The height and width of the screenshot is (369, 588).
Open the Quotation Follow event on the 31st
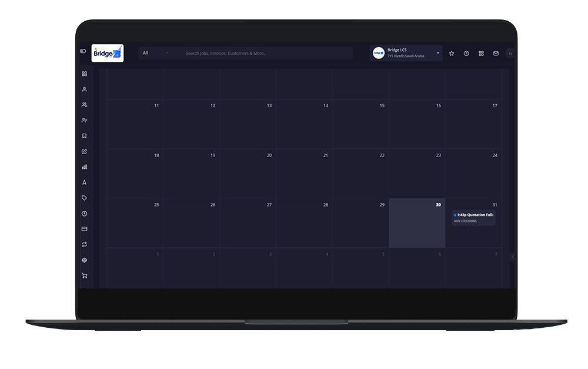coord(473,215)
